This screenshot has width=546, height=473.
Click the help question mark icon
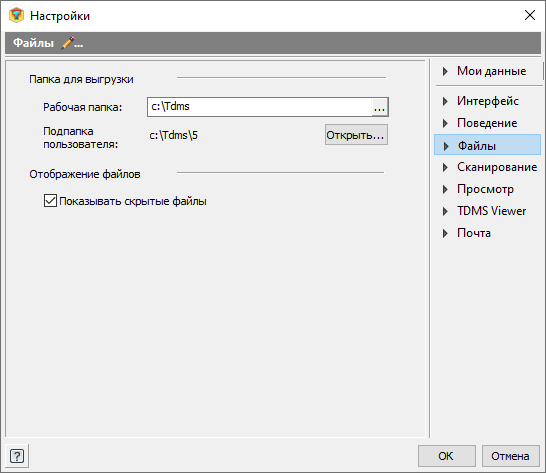[17, 456]
